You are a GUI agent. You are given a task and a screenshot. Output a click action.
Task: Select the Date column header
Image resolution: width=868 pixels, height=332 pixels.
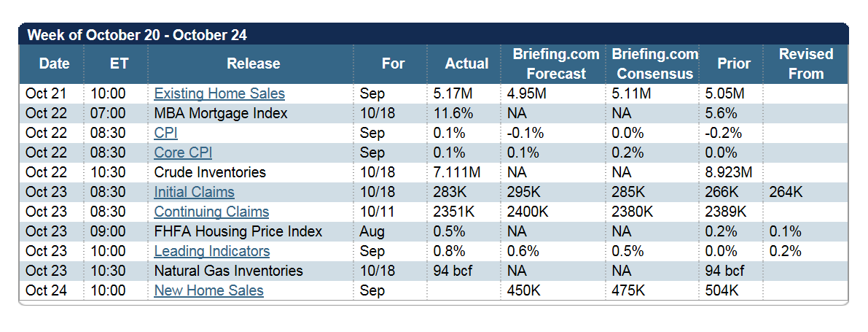(x=52, y=63)
